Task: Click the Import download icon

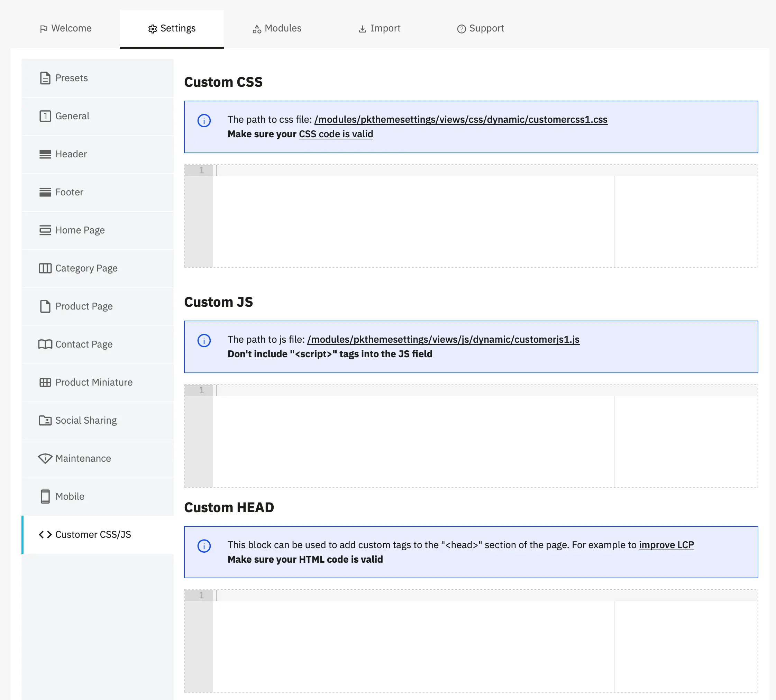Action: click(x=363, y=29)
